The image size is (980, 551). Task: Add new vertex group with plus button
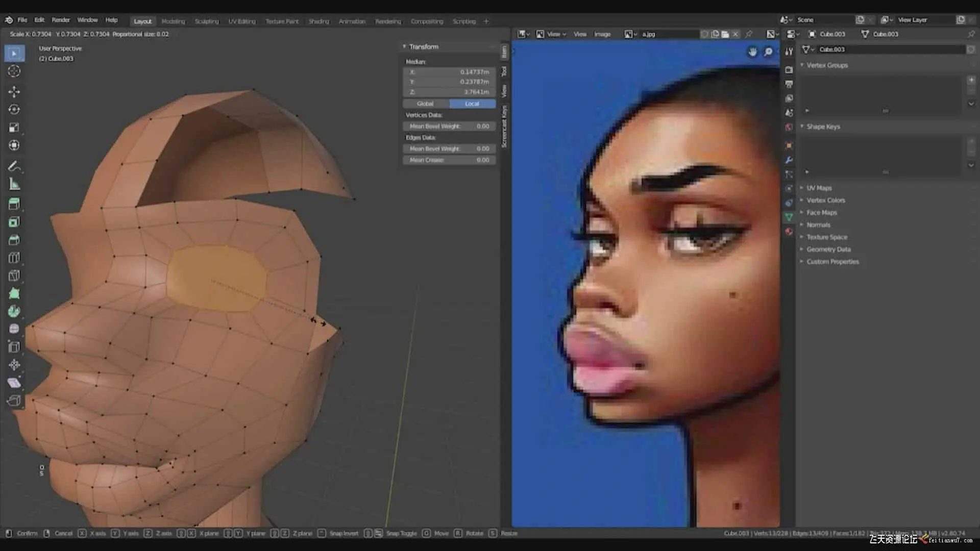pos(971,80)
